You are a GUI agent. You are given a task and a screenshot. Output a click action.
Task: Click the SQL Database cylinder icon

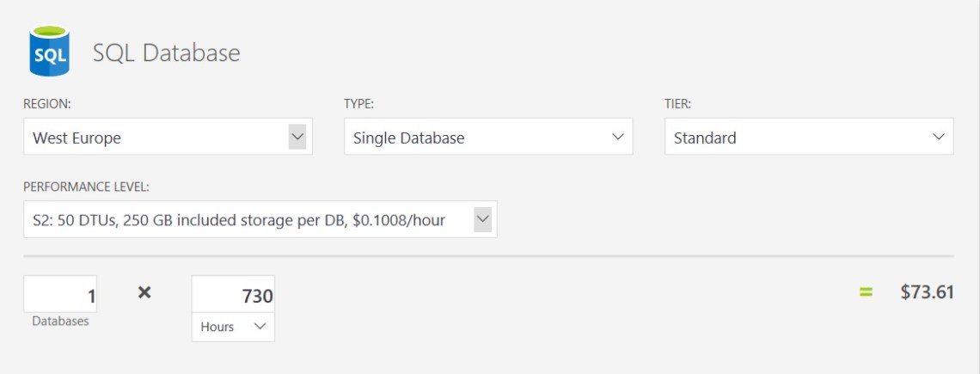click(49, 51)
